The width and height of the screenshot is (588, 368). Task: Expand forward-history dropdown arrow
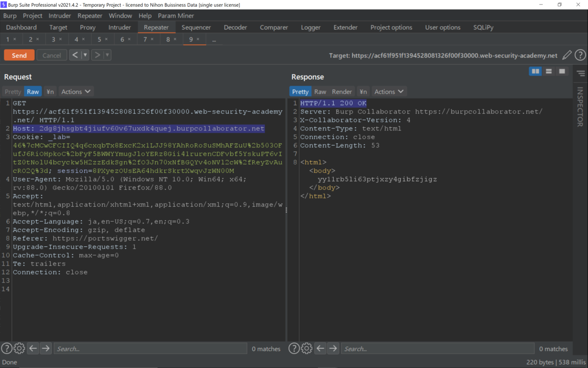coord(107,55)
